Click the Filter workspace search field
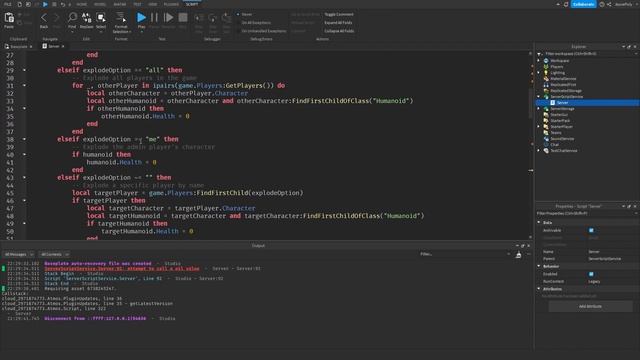The height and width of the screenshot is (360, 640). 589,53
